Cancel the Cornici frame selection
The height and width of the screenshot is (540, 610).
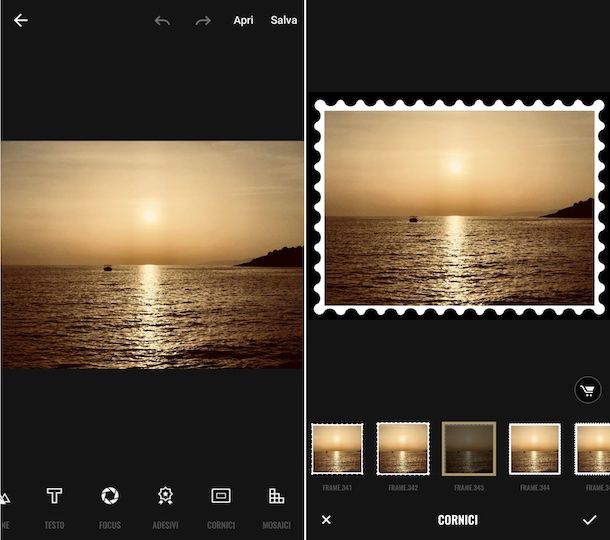tap(326, 519)
